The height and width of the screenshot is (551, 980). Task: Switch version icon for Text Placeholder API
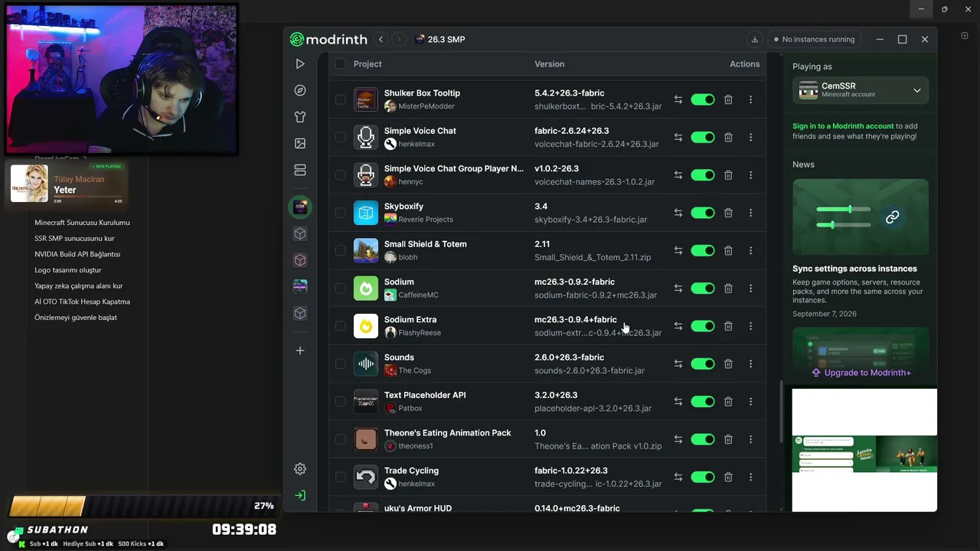pyautogui.click(x=678, y=402)
